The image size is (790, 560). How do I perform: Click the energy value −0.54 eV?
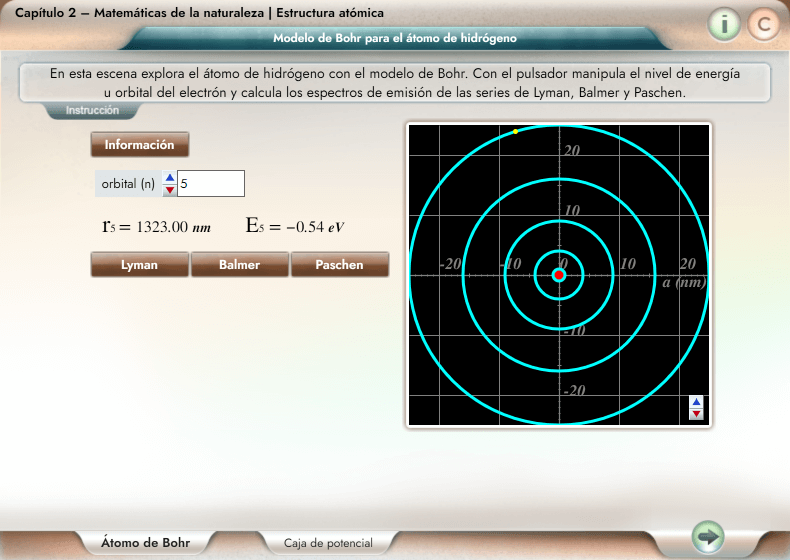click(315, 227)
